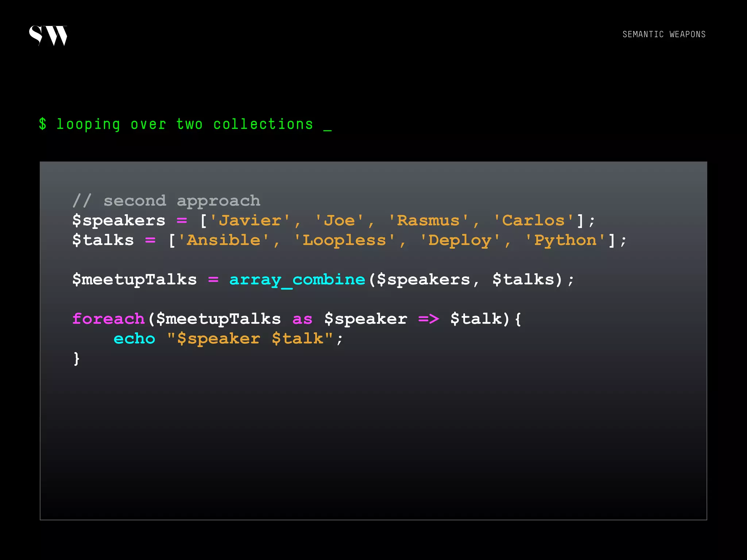The height and width of the screenshot is (560, 747).
Task: Click the 'array_combine' function name
Action: [x=297, y=280]
